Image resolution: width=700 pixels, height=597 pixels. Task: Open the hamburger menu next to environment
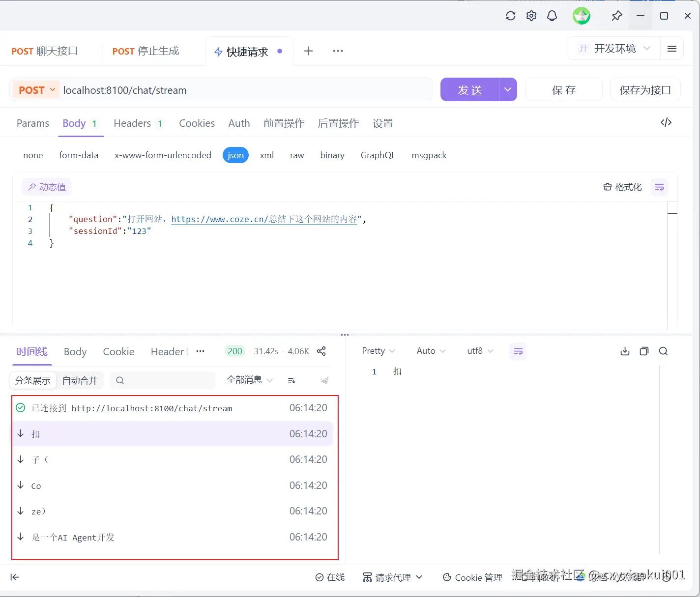[672, 49]
